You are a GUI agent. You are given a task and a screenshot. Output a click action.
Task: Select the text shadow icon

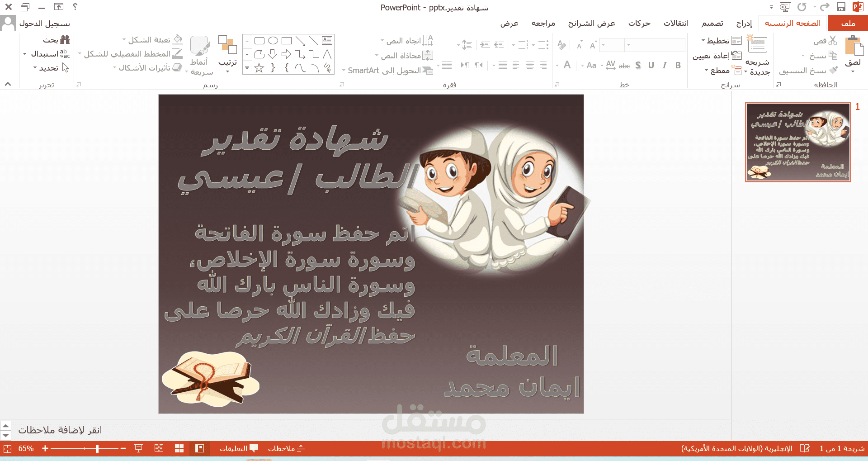[637, 66]
